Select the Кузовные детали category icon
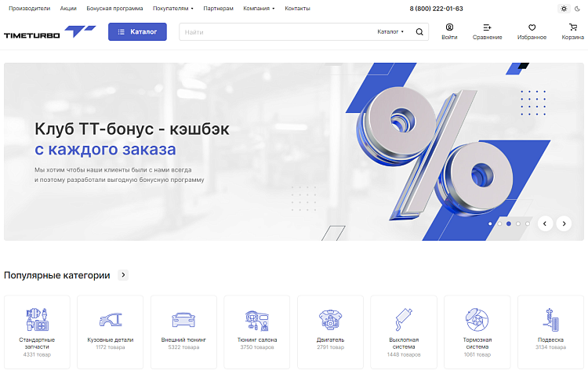 point(111,320)
